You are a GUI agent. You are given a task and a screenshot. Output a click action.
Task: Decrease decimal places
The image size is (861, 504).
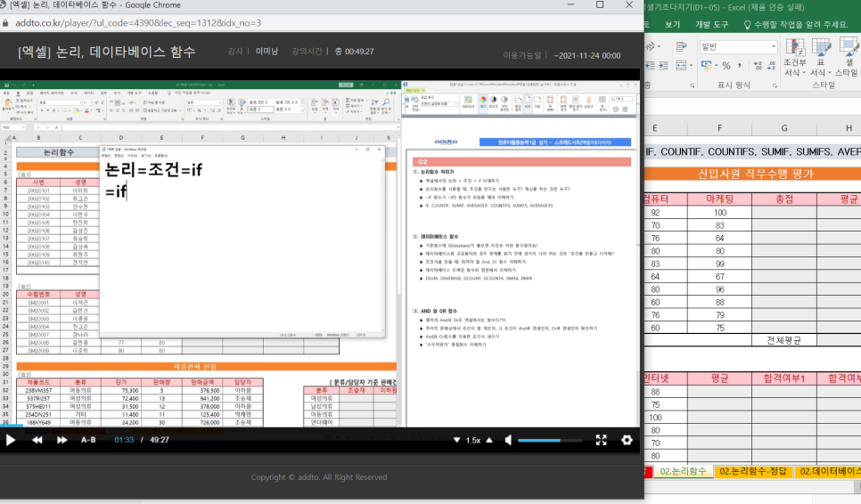771,65
